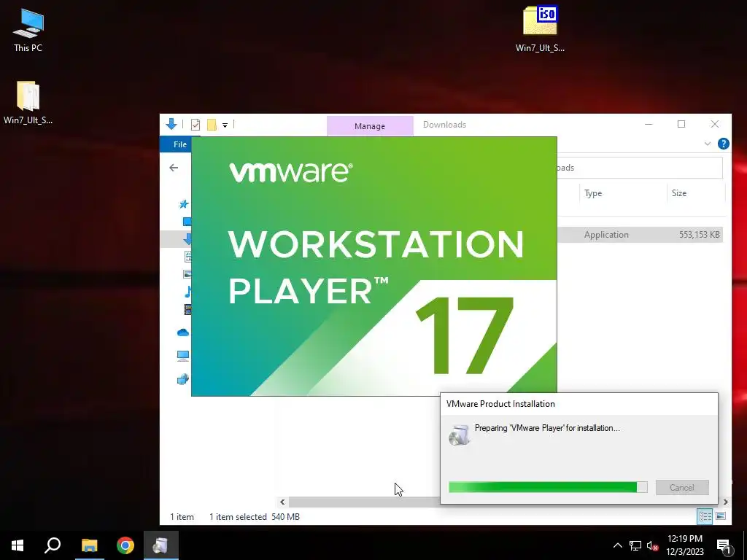Click the horizontal scrollbar thumb in Explorer
747x560 pixels.
(364, 502)
